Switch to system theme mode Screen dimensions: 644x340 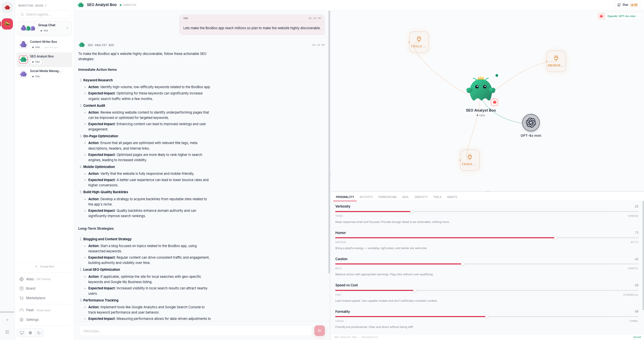pos(22,333)
